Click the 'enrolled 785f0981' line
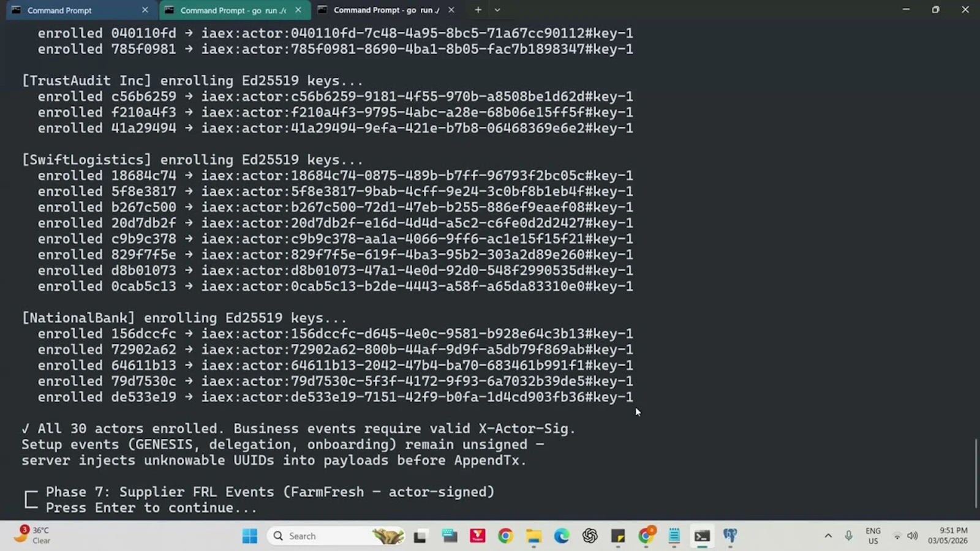 pos(336,49)
